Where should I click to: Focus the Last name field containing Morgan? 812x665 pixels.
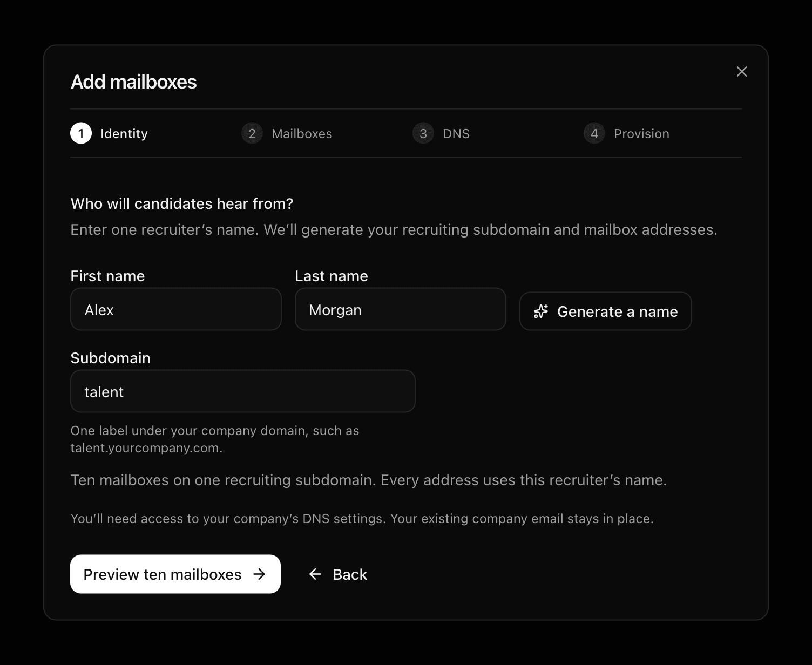401,309
